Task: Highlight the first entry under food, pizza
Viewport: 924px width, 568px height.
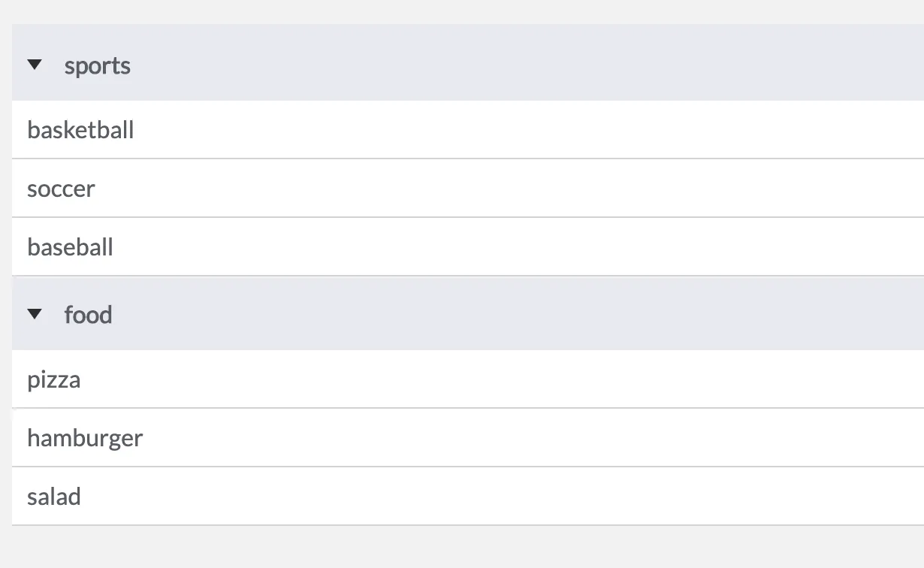Action: point(53,380)
